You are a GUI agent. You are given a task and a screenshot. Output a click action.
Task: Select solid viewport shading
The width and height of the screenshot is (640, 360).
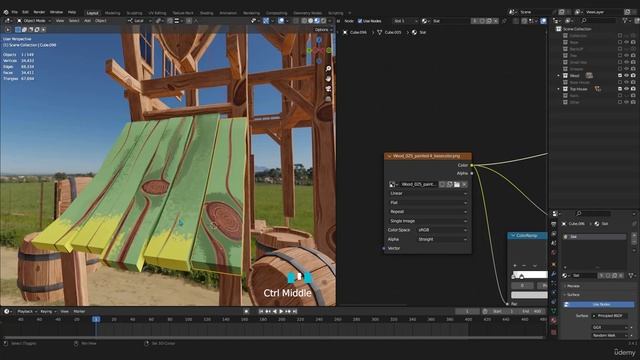[311, 21]
